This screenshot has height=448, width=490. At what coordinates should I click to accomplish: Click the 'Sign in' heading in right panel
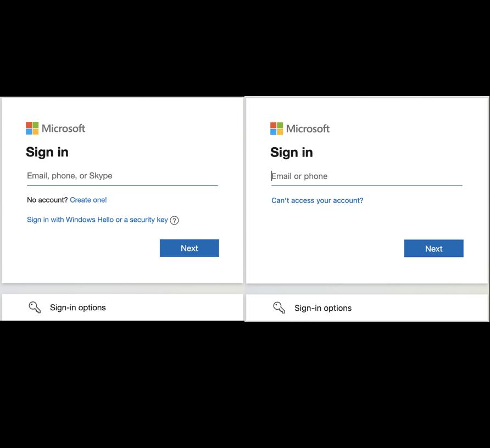(x=292, y=152)
